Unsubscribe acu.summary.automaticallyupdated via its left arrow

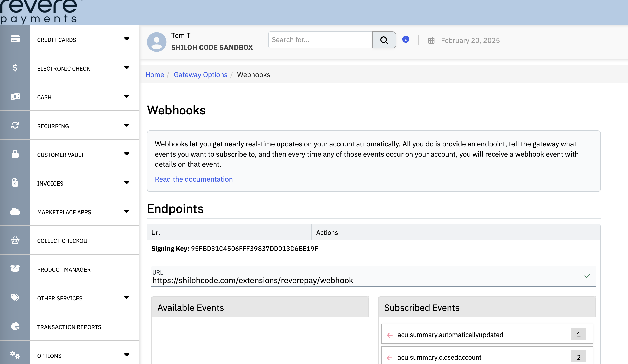(390, 335)
